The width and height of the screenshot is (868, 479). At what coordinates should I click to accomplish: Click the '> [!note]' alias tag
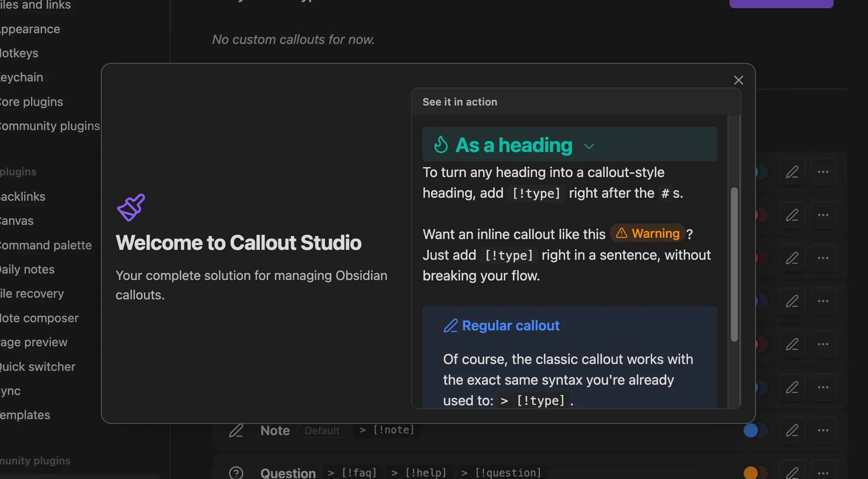tap(387, 430)
